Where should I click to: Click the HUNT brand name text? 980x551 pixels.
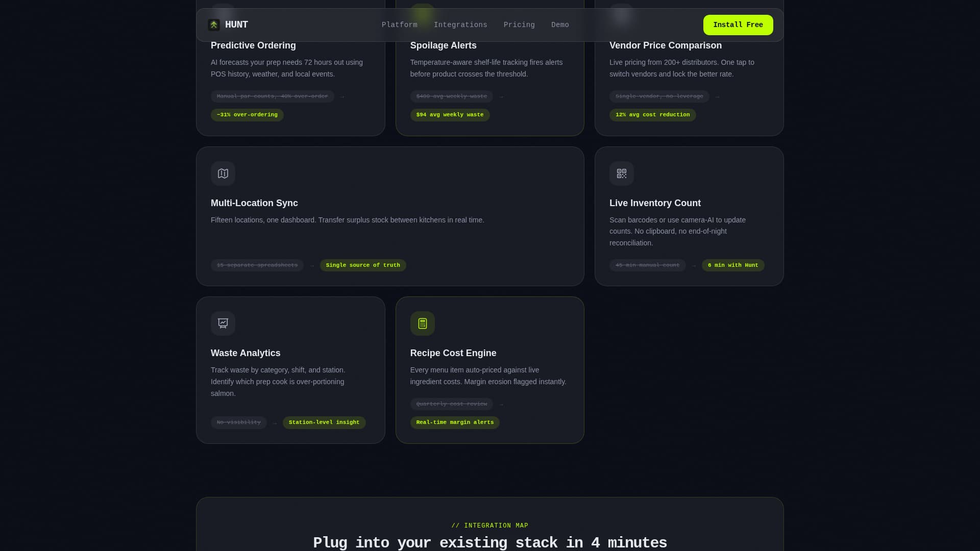coord(236,24)
